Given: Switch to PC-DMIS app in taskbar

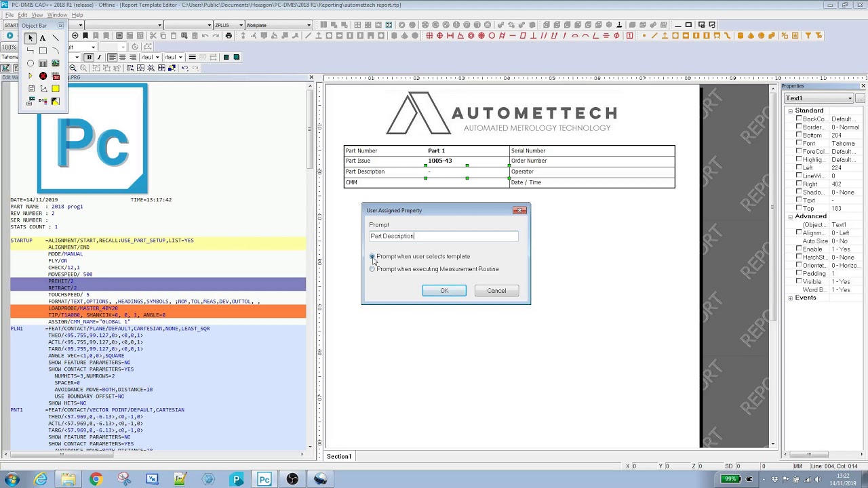Looking at the screenshot, I should coord(264,479).
